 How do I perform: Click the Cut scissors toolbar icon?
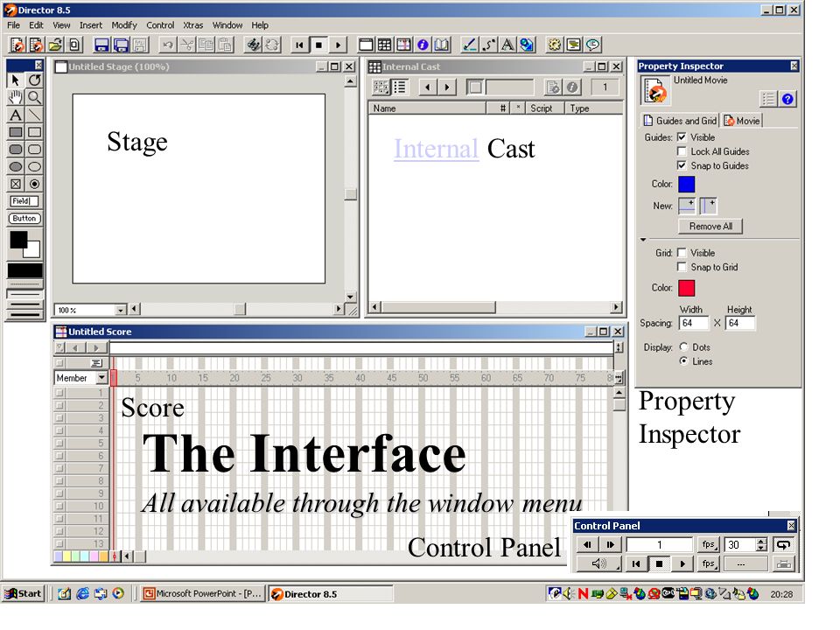186,45
